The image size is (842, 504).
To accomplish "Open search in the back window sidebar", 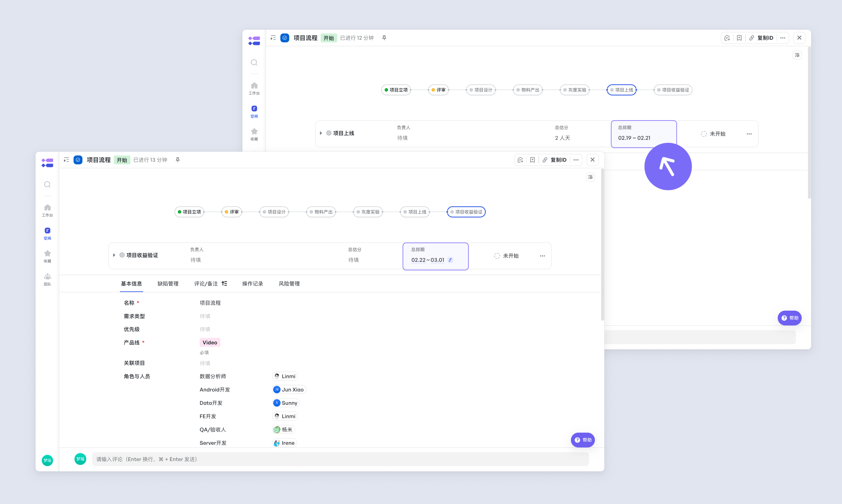I will pyautogui.click(x=254, y=62).
